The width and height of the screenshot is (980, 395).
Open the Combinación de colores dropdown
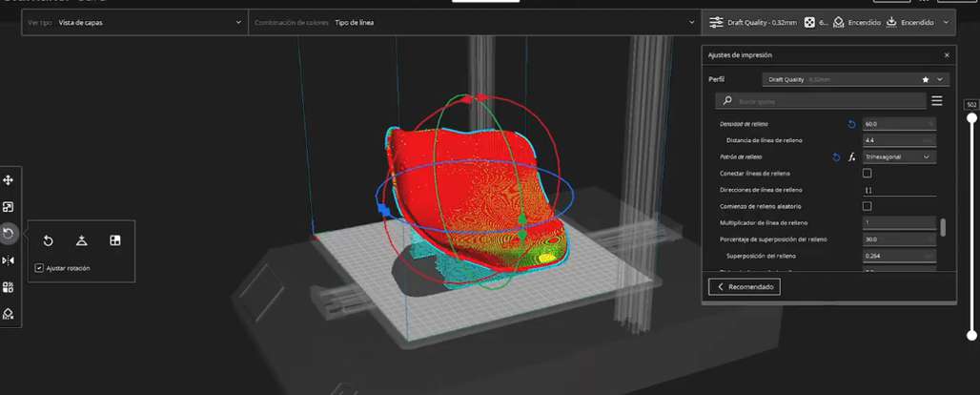tap(475, 23)
